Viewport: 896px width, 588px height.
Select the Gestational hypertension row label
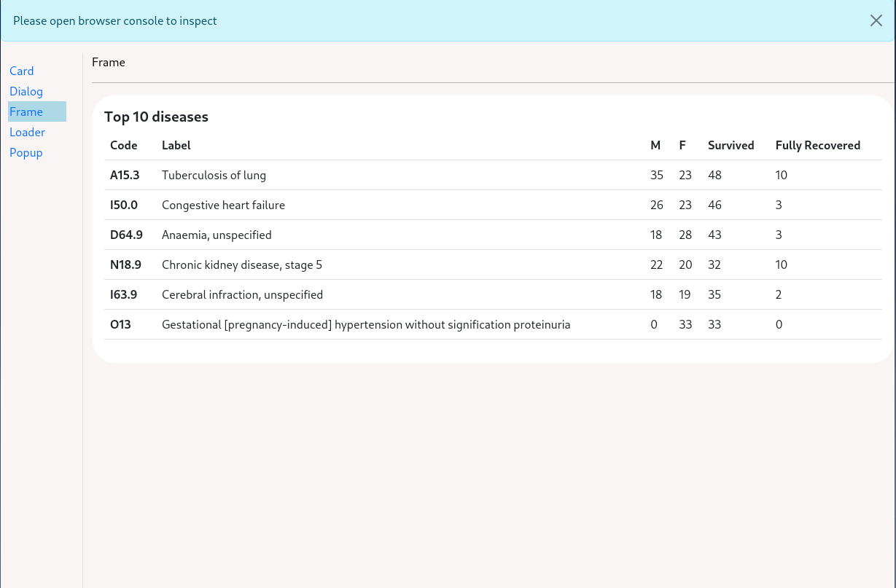click(366, 324)
